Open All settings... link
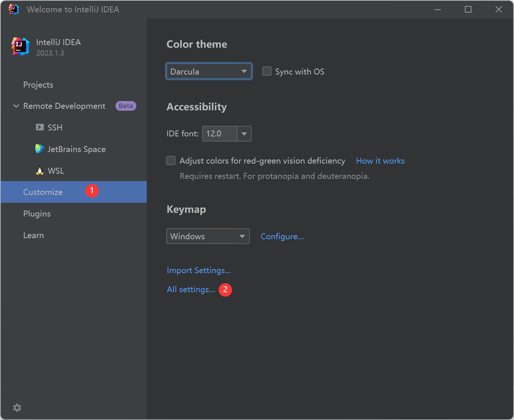The height and width of the screenshot is (420, 514). click(191, 290)
